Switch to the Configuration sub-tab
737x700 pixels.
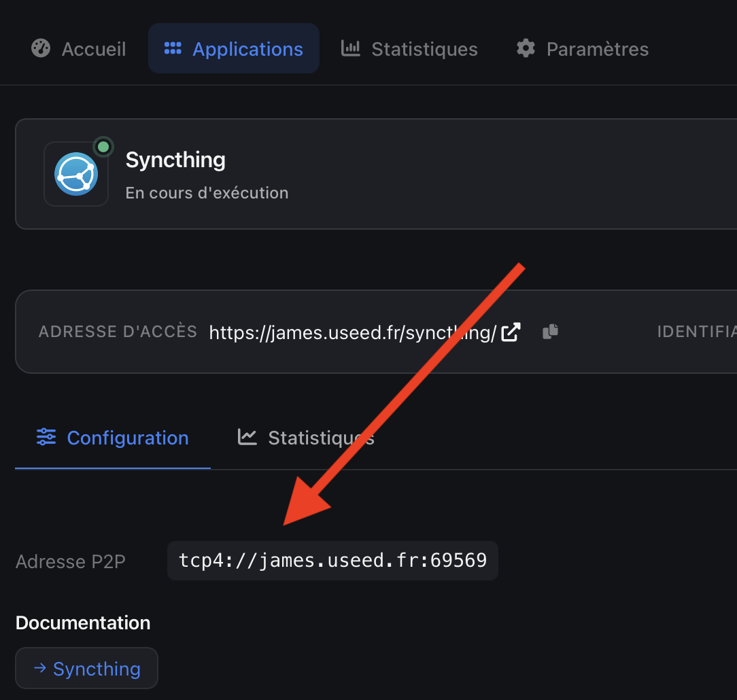coord(113,438)
